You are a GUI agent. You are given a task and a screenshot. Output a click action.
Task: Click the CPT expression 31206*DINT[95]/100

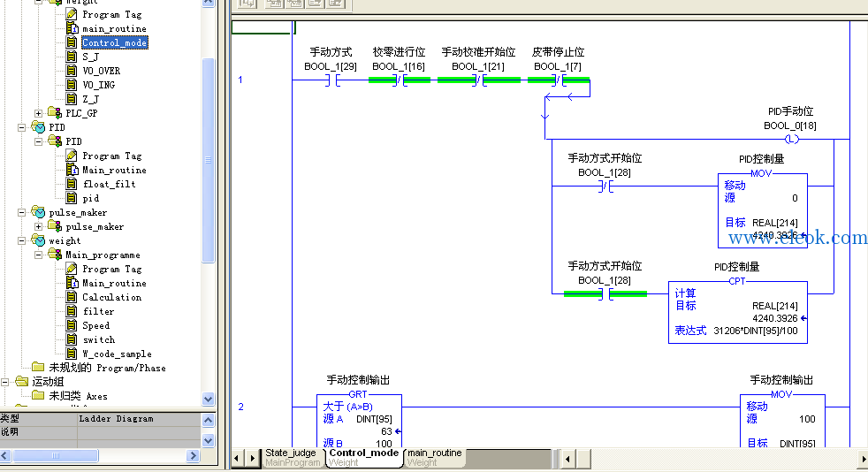[x=756, y=331]
